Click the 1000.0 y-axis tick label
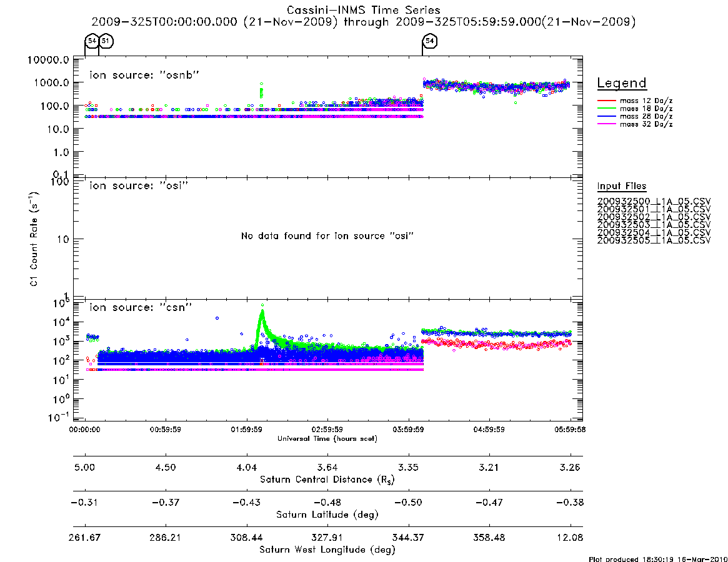The height and width of the screenshot is (562, 728). pos(51,83)
